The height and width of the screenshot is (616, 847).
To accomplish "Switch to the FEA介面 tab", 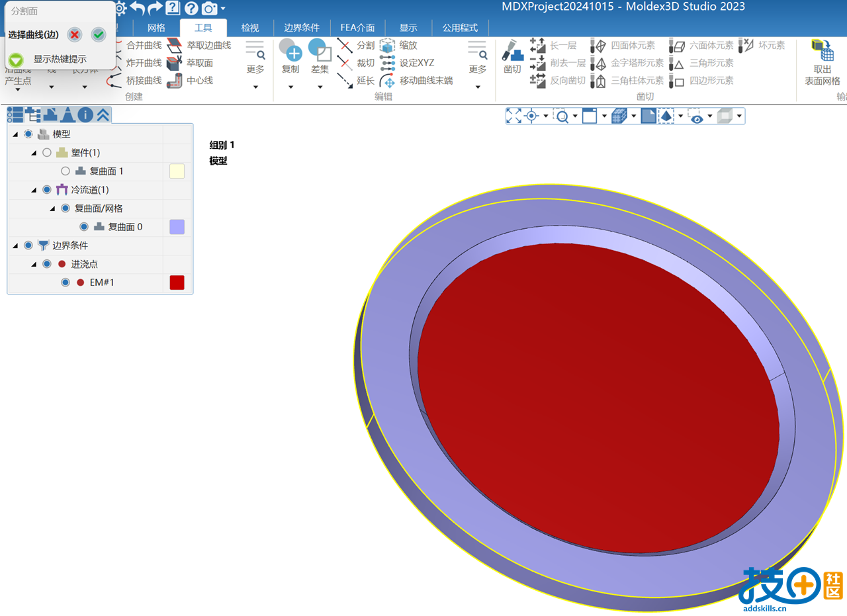I will tap(357, 28).
